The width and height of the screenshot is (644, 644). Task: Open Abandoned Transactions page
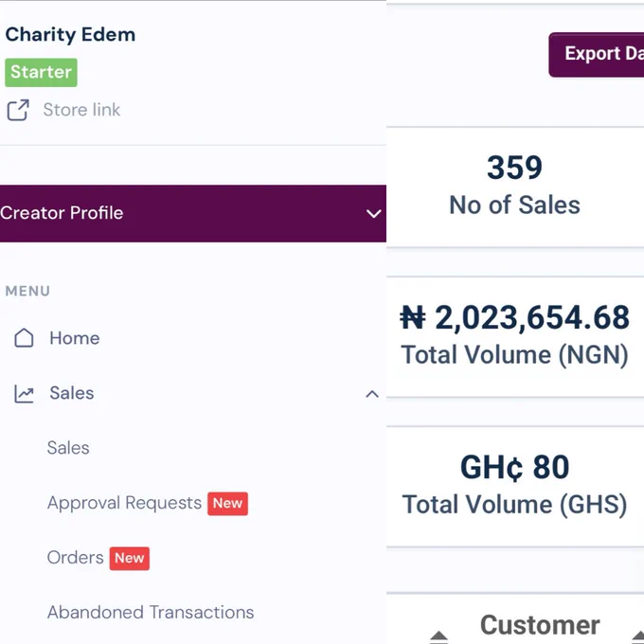tap(151, 612)
